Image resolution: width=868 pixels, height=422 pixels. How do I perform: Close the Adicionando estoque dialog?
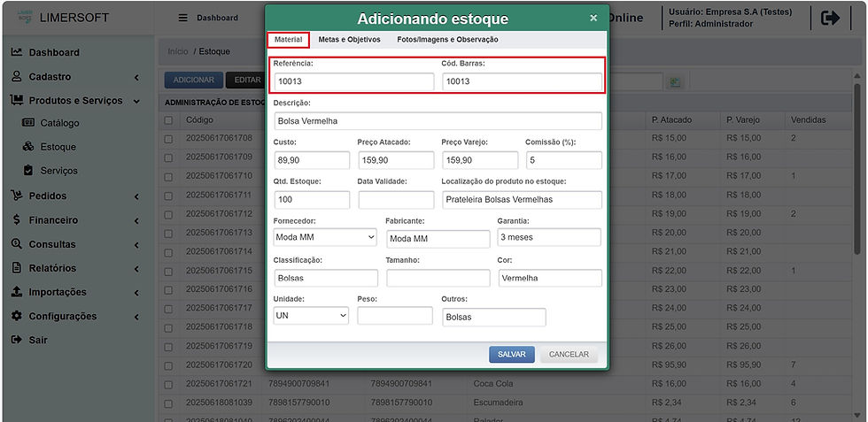pyautogui.click(x=593, y=18)
